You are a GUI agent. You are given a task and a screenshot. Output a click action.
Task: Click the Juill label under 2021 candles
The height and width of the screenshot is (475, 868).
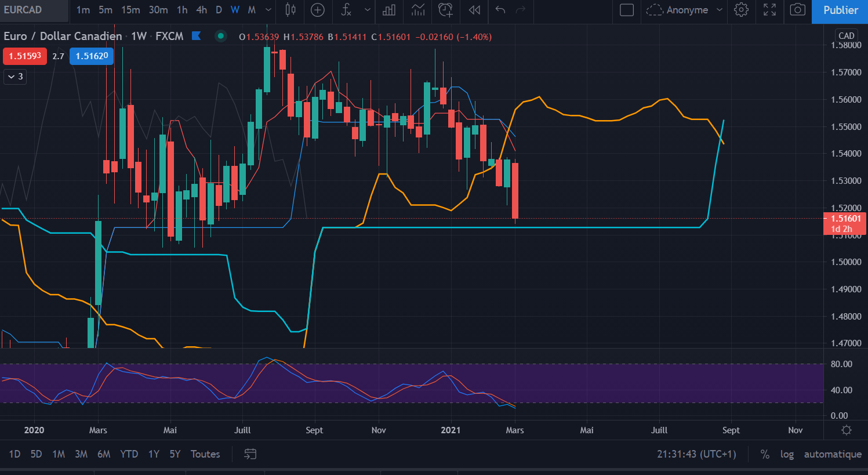coord(659,430)
